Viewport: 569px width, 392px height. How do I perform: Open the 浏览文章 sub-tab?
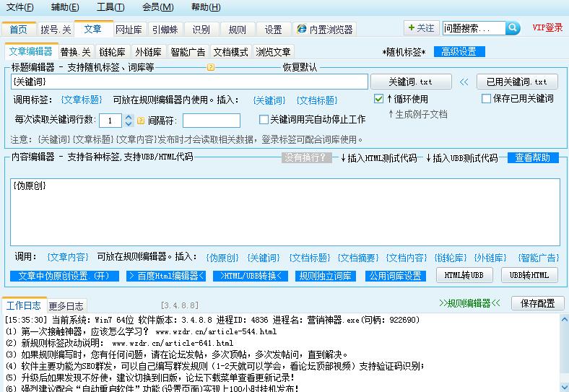(x=273, y=52)
